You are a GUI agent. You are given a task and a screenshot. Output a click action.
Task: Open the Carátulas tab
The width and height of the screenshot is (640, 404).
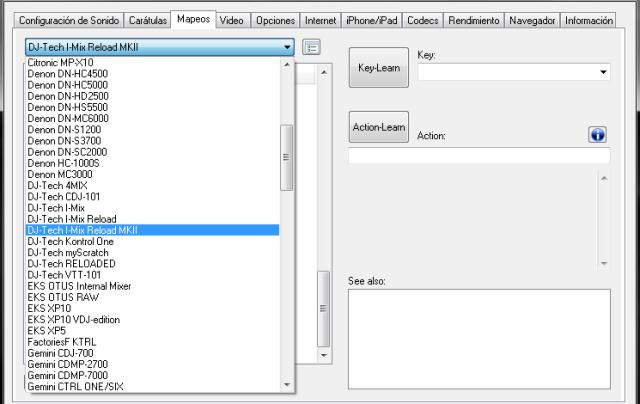[x=148, y=20]
